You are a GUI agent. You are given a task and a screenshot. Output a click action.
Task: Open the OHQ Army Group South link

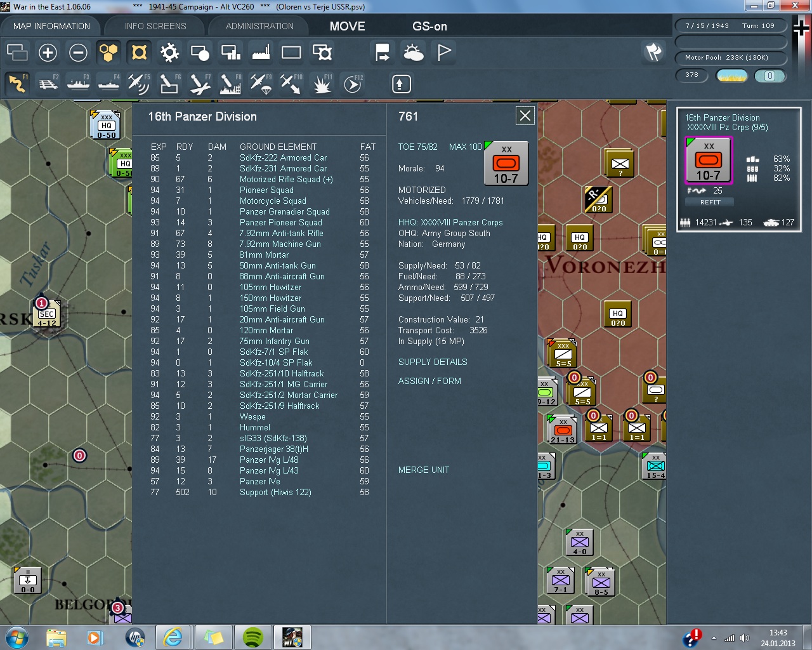(444, 233)
